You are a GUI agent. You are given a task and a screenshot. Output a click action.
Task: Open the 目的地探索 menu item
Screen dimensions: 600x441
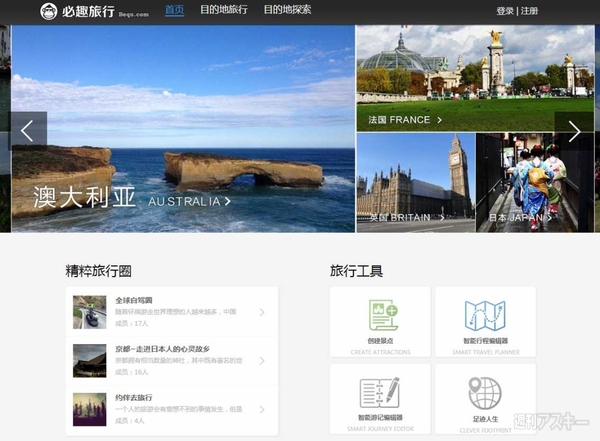pyautogui.click(x=287, y=10)
